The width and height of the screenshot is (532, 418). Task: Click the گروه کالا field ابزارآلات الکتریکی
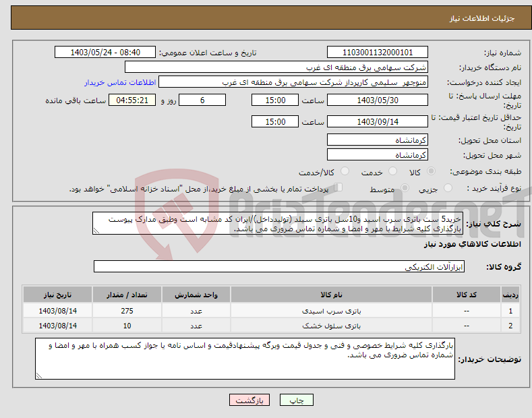pyautogui.click(x=279, y=267)
